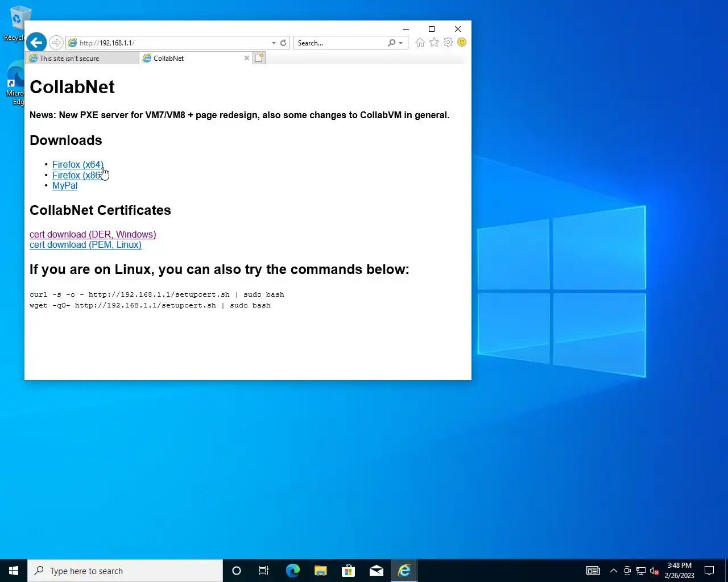The height and width of the screenshot is (582, 728).
Task: Open the network status tray icon
Action: 641,571
